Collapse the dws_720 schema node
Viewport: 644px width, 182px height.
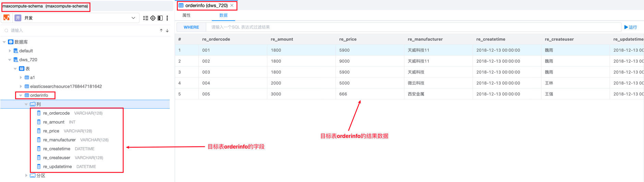pos(10,60)
